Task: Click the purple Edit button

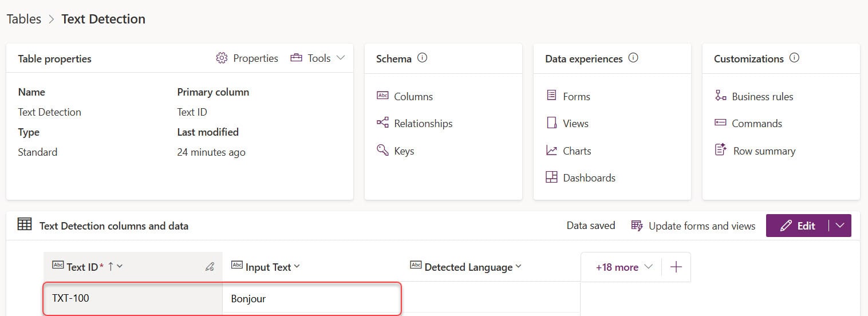Action: (798, 226)
